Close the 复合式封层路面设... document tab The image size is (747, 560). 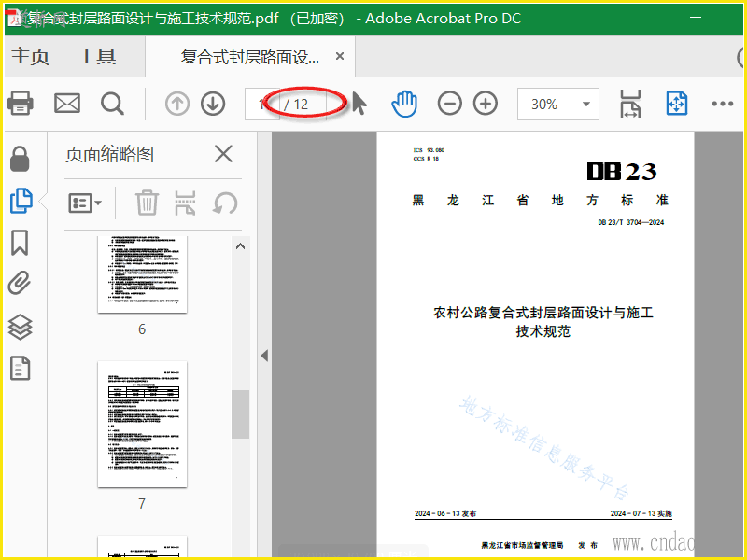pos(340,56)
